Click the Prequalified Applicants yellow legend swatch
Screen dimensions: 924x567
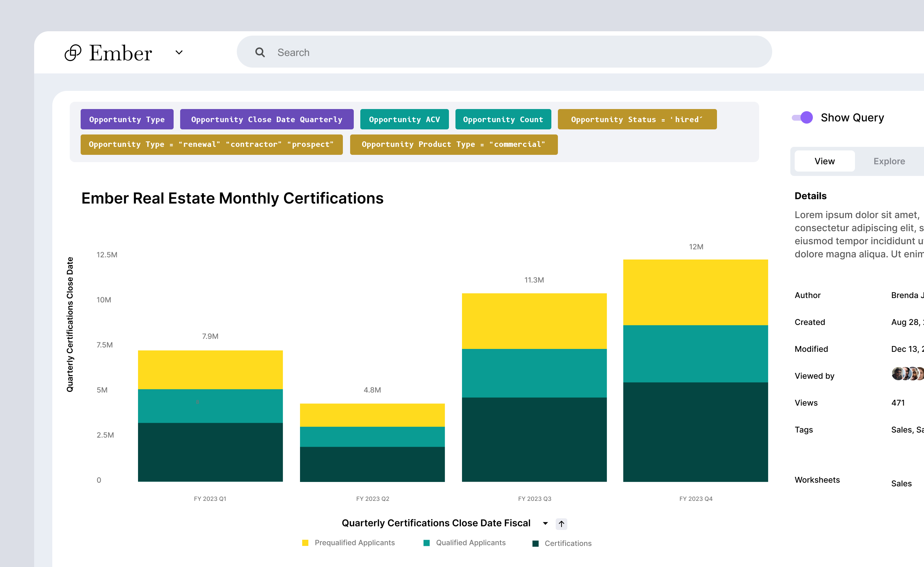[305, 543]
